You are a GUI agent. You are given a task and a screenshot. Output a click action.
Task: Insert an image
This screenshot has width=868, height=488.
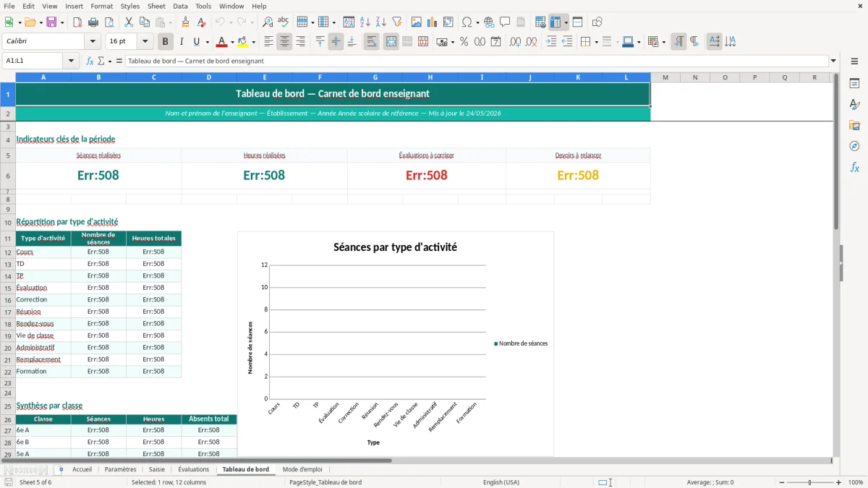(417, 22)
